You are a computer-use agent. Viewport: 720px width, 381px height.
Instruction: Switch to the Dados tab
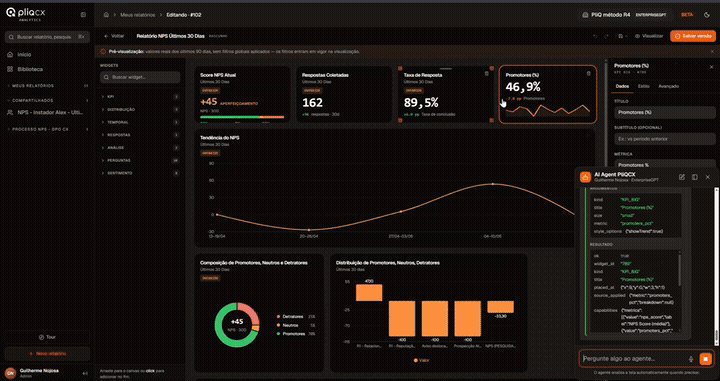(x=622, y=86)
